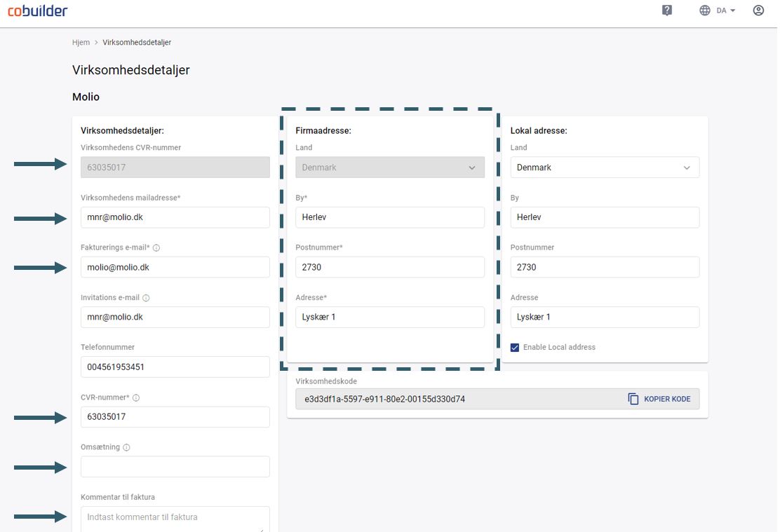Click the cobuilder logo
Viewport: 780px width, 532px height.
click(38, 11)
